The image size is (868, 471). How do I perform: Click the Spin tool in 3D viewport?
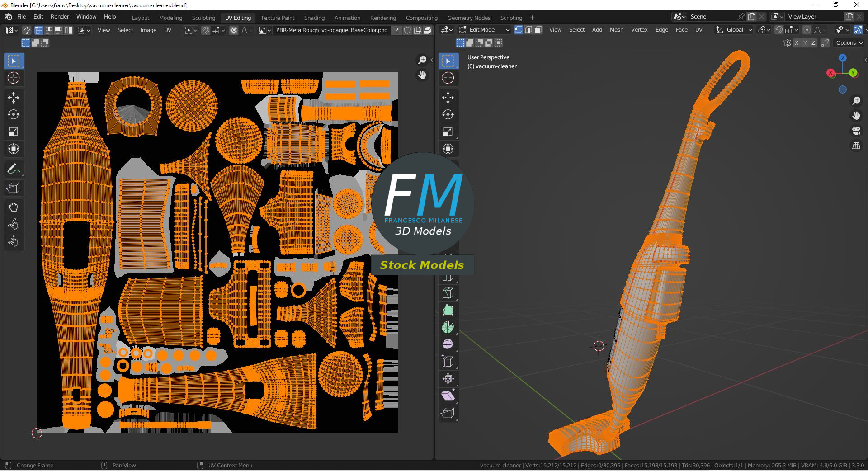(x=448, y=327)
